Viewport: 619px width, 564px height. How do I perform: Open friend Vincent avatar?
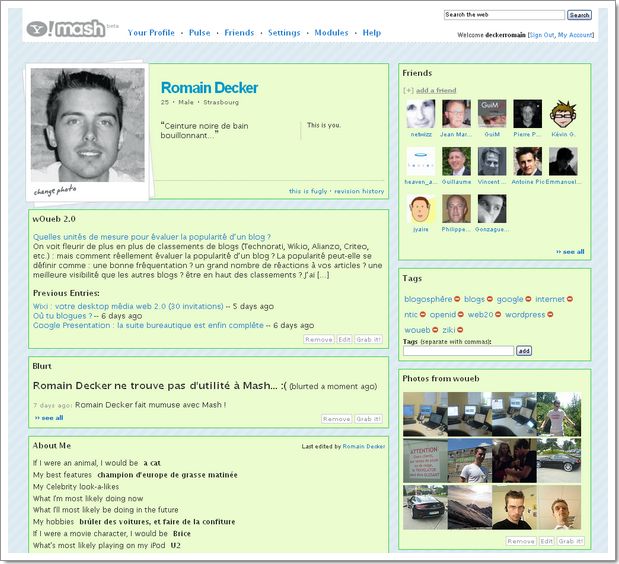[x=492, y=161]
